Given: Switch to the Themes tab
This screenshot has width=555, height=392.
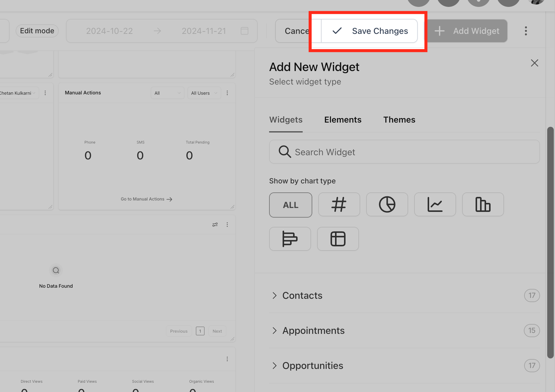Looking at the screenshot, I should [399, 120].
